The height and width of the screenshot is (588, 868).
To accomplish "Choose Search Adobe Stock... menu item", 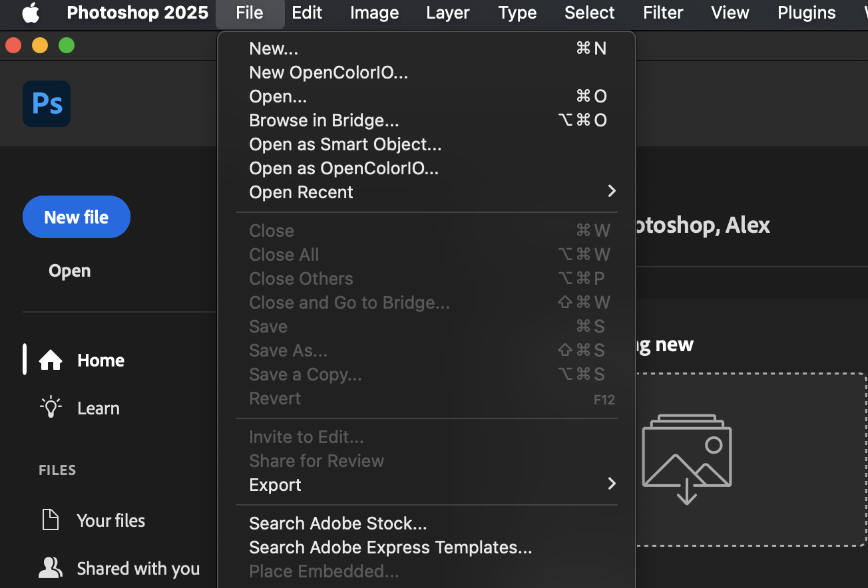I will click(x=427, y=523).
